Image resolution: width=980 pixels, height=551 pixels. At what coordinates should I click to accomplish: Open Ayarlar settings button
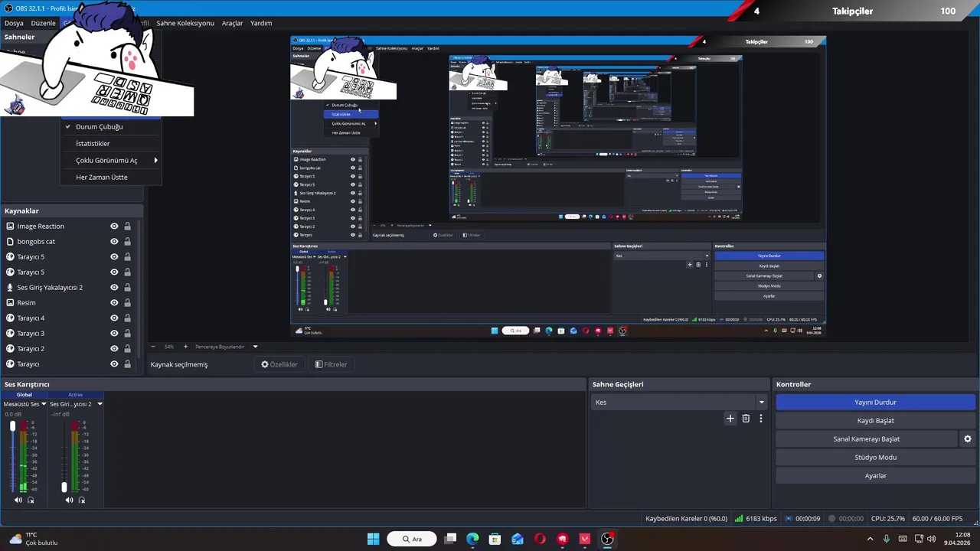coord(876,476)
